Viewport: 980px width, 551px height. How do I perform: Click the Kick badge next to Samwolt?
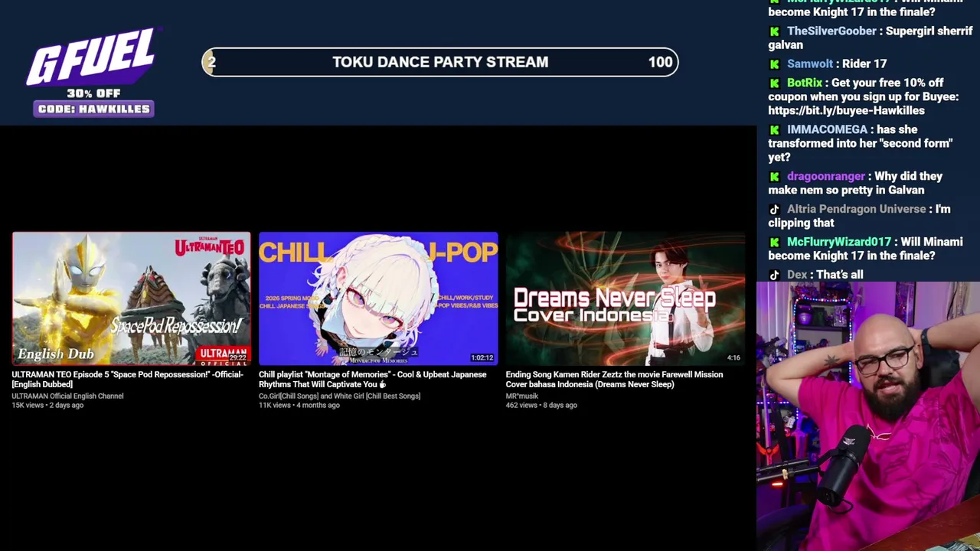774,64
